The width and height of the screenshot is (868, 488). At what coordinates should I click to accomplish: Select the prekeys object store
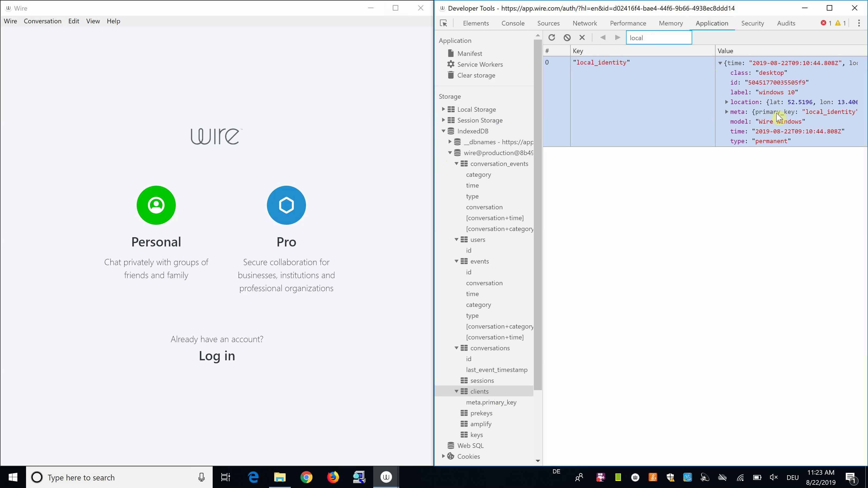click(481, 413)
